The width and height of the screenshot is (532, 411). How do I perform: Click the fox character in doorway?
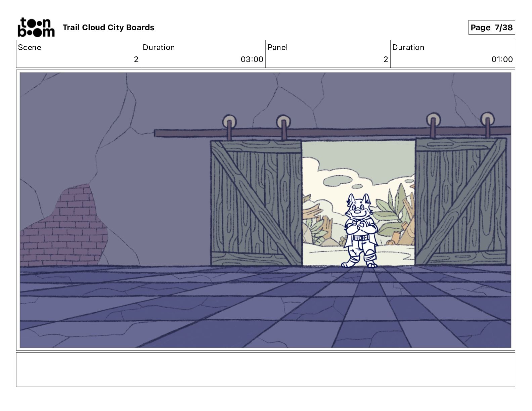pyautogui.click(x=359, y=231)
